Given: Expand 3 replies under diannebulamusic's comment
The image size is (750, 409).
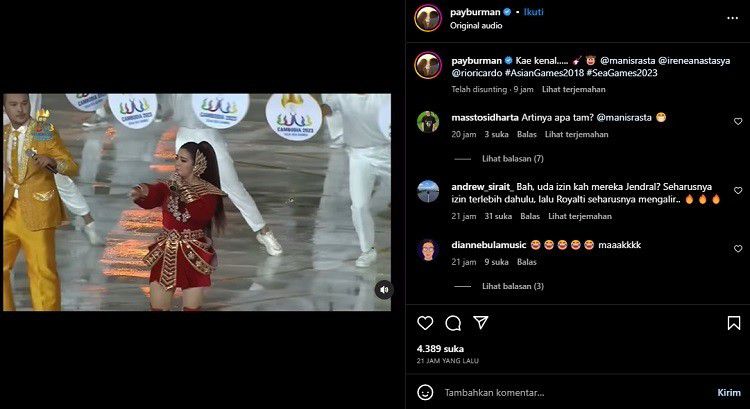Looking at the screenshot, I should click(x=512, y=286).
